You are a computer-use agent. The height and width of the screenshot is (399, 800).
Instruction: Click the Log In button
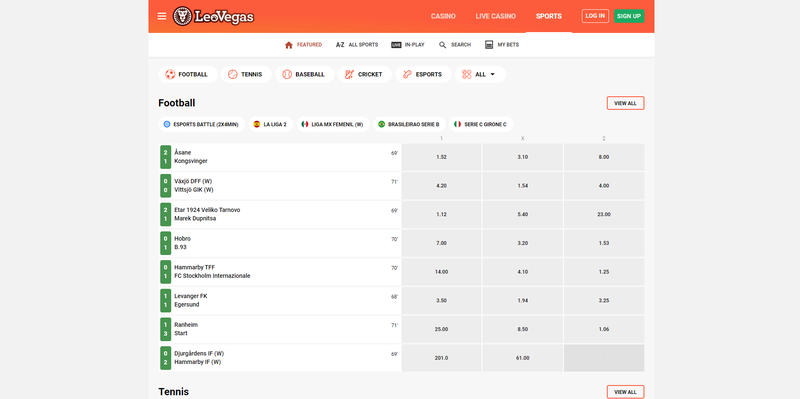595,16
